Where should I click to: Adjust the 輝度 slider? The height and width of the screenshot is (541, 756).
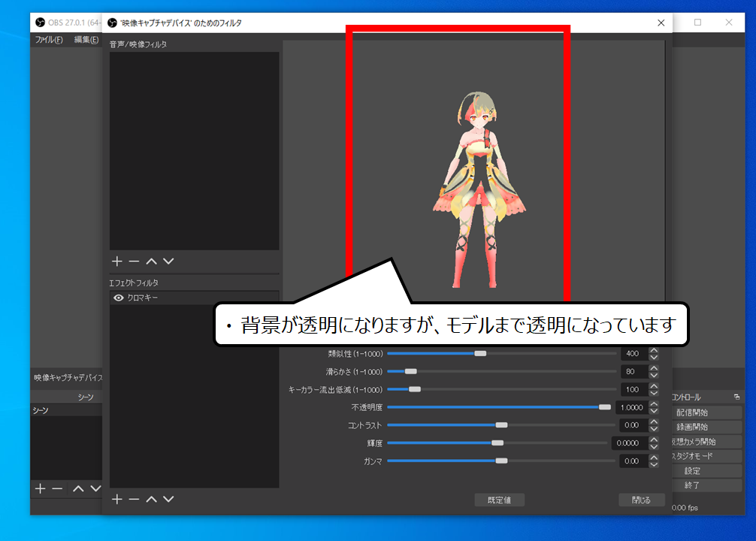[497, 443]
